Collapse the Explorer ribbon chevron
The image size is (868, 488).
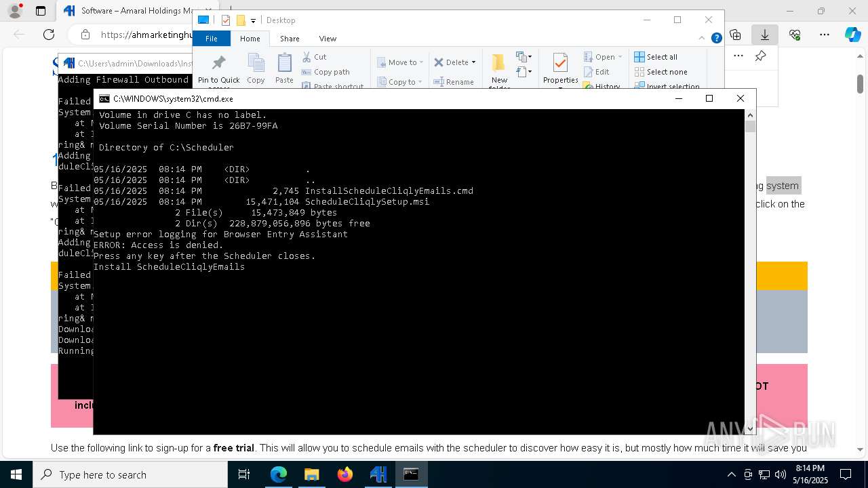click(703, 38)
